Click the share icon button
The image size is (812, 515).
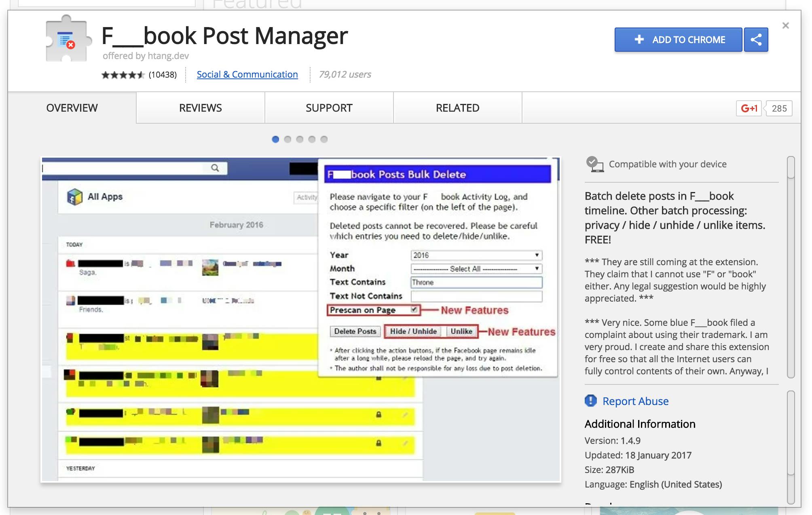(x=756, y=40)
